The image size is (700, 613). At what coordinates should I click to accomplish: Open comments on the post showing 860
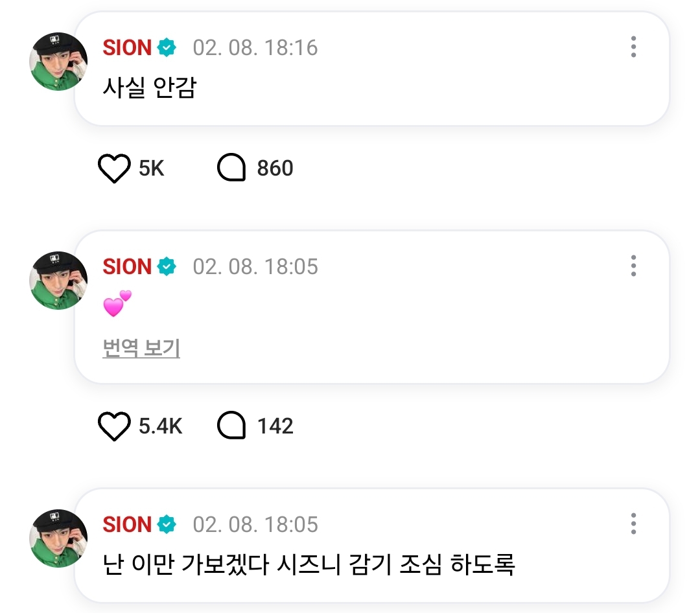(231, 168)
